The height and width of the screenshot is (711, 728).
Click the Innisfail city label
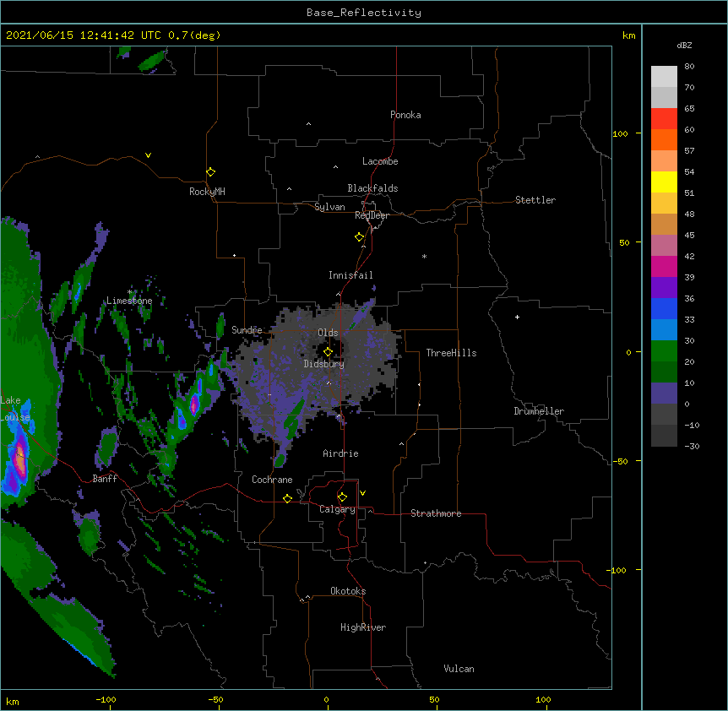[350, 275]
